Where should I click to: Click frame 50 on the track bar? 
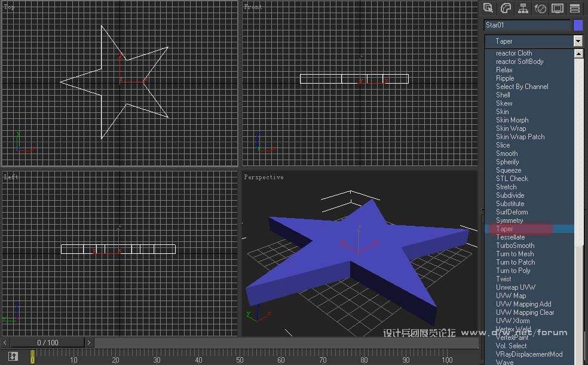(240, 359)
